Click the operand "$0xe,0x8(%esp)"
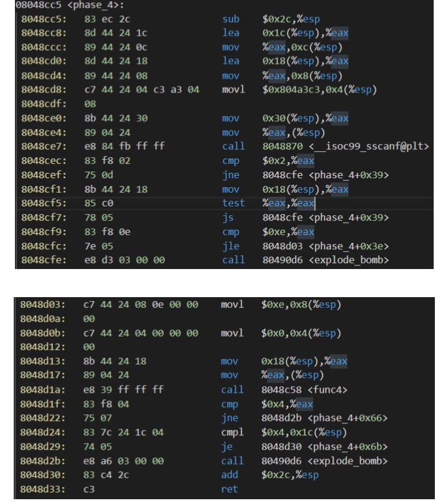 tap(301, 305)
